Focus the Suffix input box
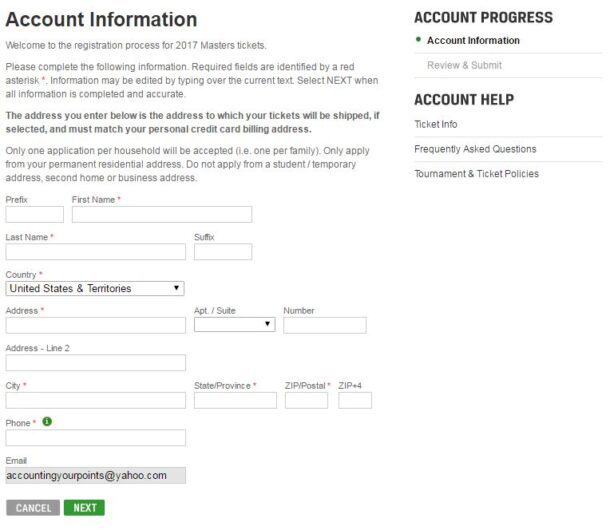 pyautogui.click(x=222, y=251)
